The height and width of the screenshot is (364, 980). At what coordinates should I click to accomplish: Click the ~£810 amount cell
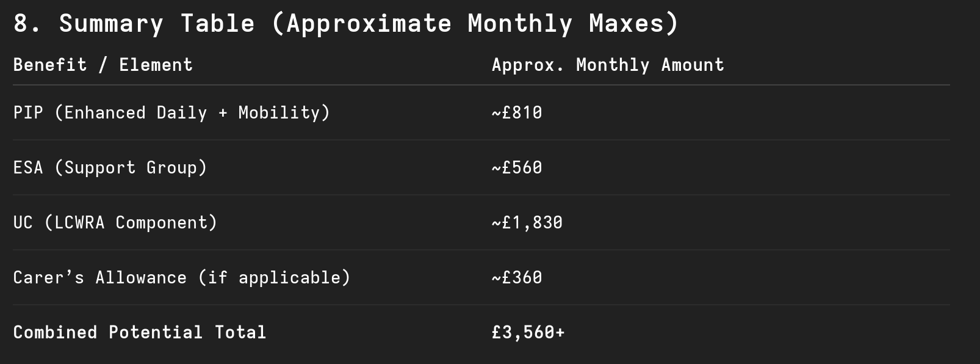tap(517, 113)
